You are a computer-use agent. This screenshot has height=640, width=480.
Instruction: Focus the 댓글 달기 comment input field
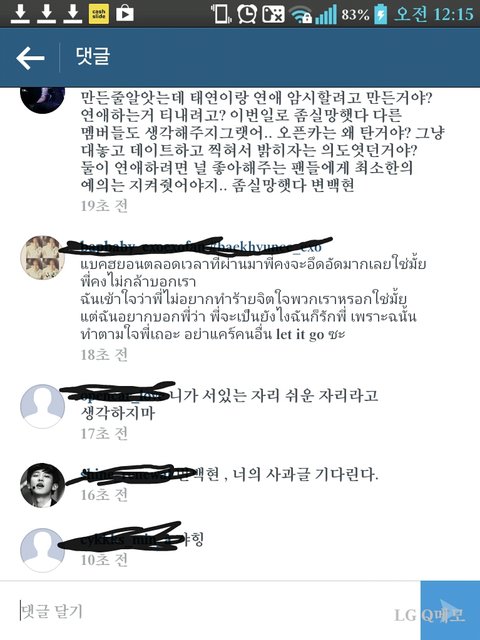coord(210,611)
